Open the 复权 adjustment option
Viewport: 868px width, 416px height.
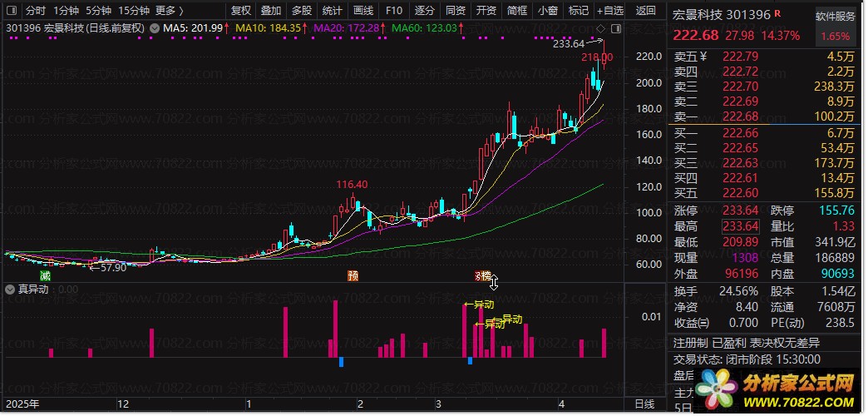pos(241,10)
